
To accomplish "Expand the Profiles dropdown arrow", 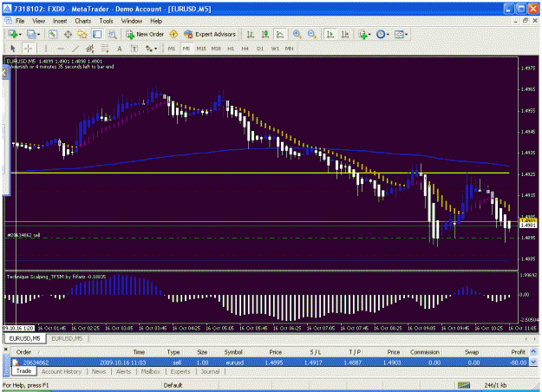I will pos(38,34).
